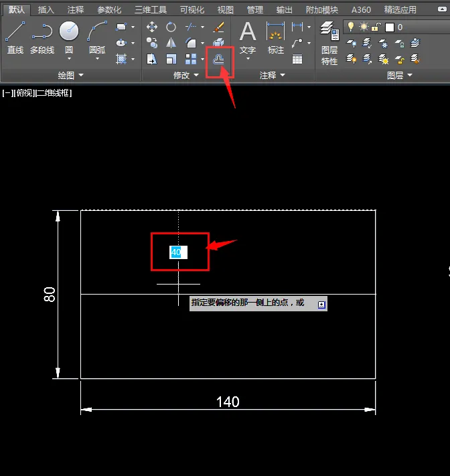Viewport: 450px width, 476px height.
Task: Open the 附加模块 ribbon tab
Action: pos(322,10)
